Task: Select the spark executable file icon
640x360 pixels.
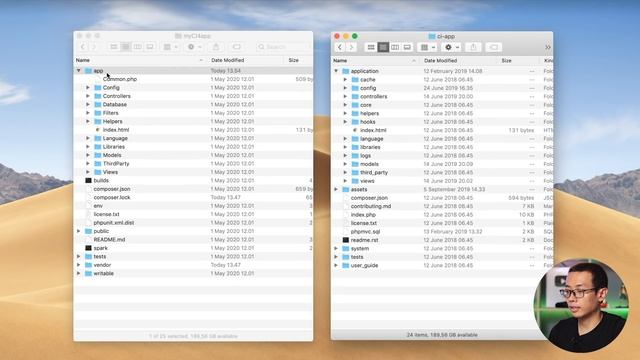Action: (88, 248)
